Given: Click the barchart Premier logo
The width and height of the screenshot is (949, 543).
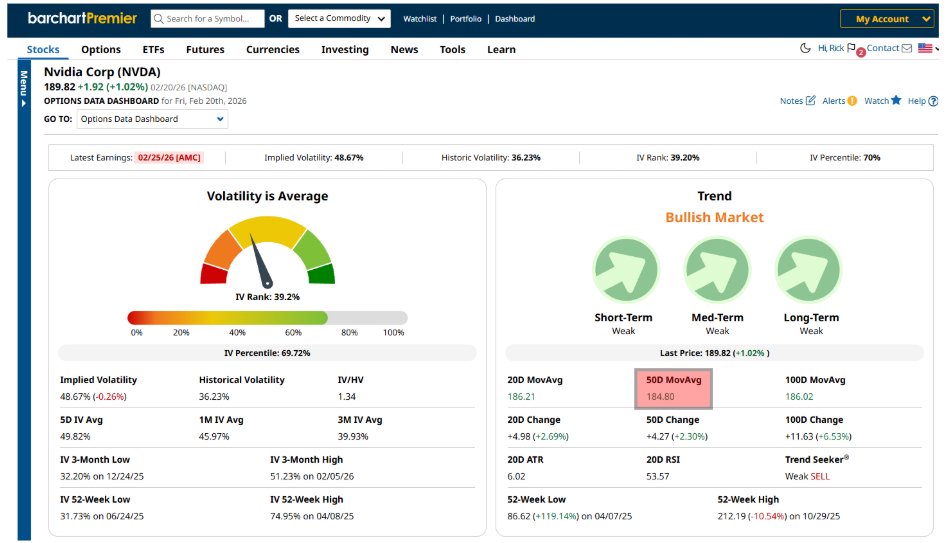Looking at the screenshot, I should tap(82, 18).
